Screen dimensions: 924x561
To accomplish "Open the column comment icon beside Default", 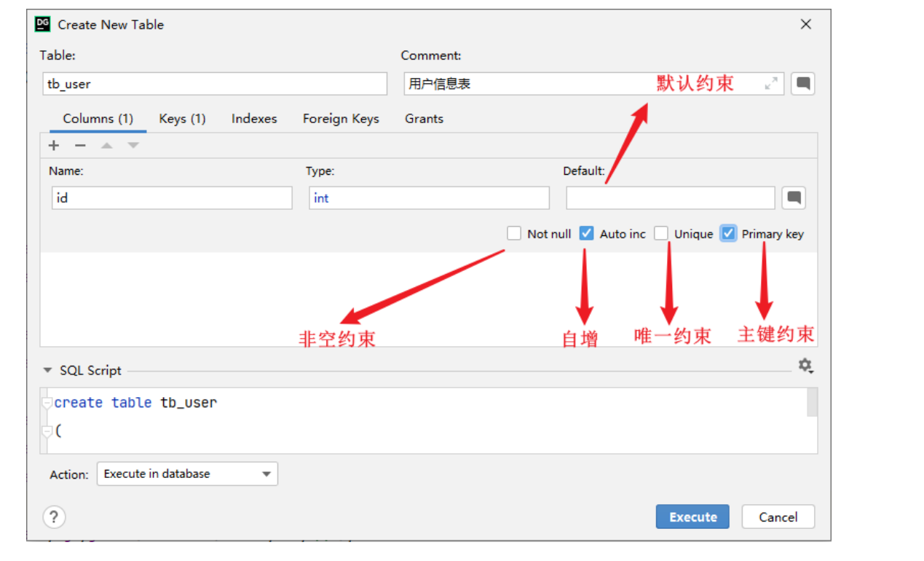I will point(794,197).
